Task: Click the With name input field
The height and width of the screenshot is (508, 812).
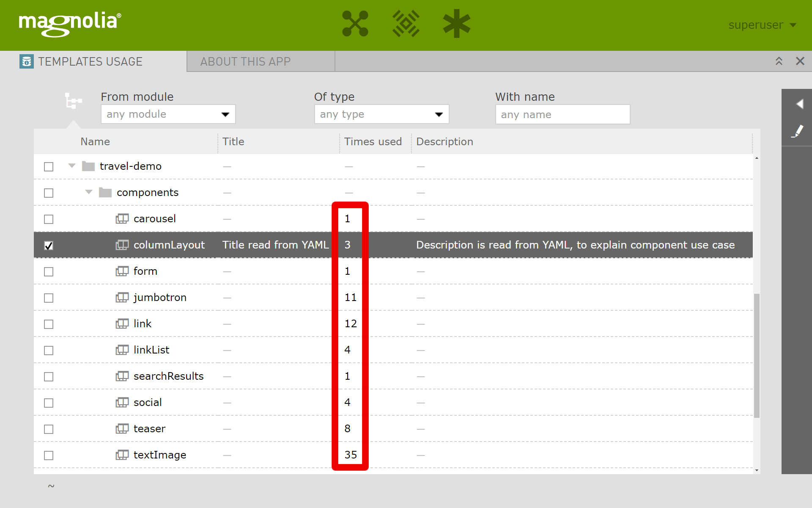Action: point(562,115)
